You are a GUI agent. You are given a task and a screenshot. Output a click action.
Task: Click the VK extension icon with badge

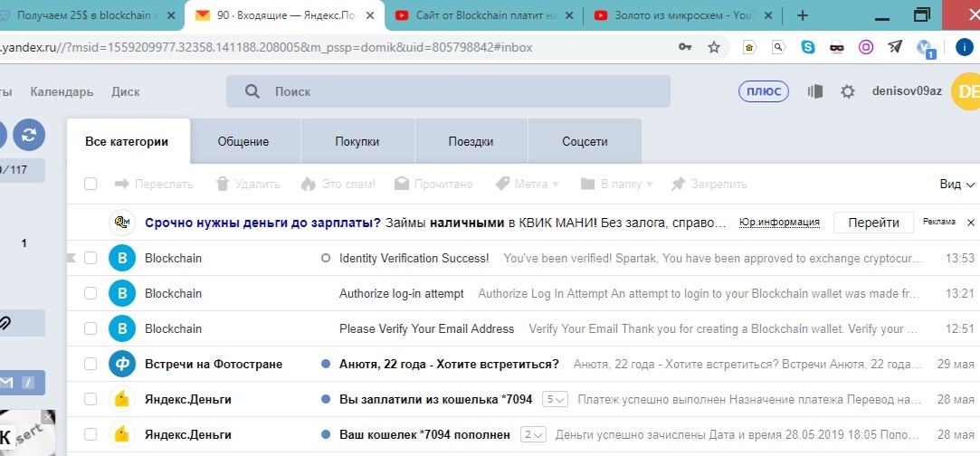(x=926, y=48)
